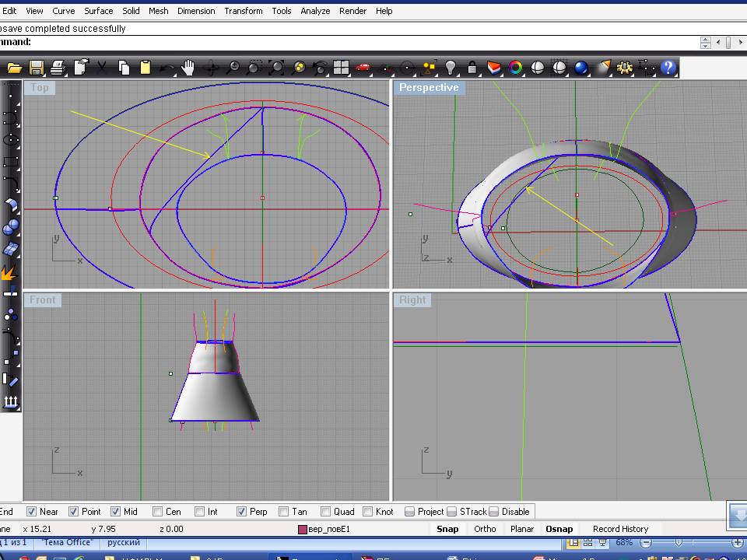Toggle the Ortho status bar button
The height and width of the screenshot is (560, 747).
click(485, 529)
